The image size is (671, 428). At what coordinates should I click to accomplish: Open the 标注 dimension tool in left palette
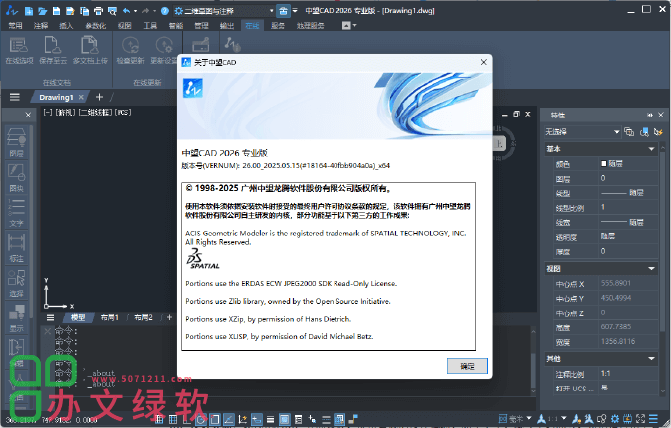tap(17, 247)
